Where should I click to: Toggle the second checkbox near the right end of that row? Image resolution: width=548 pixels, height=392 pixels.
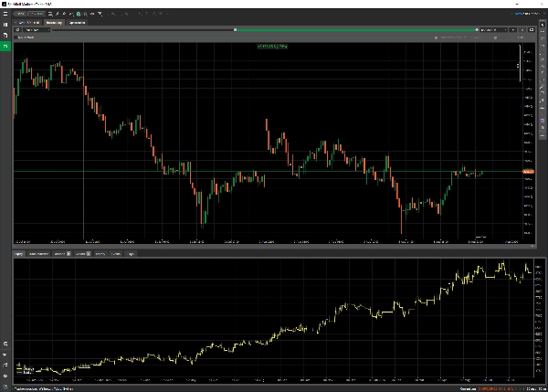[496, 37]
